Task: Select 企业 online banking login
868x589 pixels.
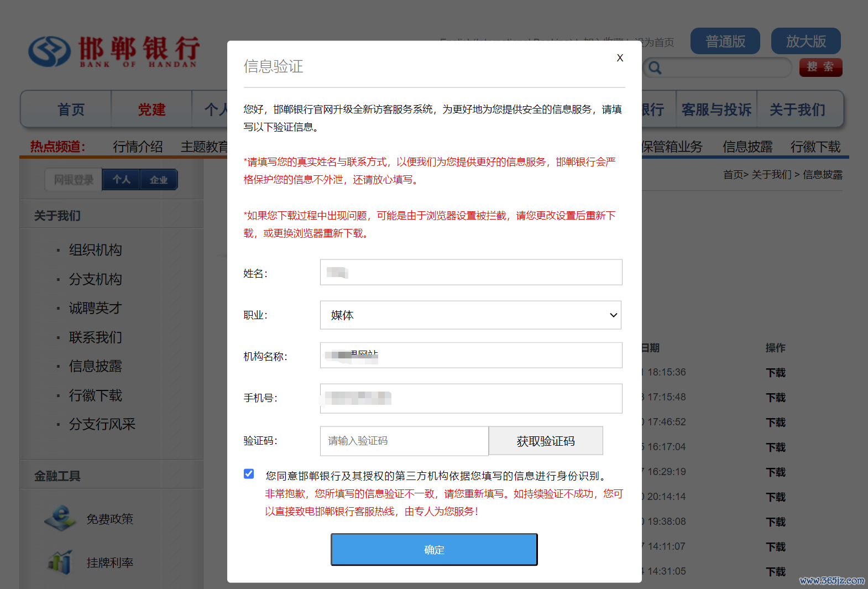Action: (x=158, y=180)
